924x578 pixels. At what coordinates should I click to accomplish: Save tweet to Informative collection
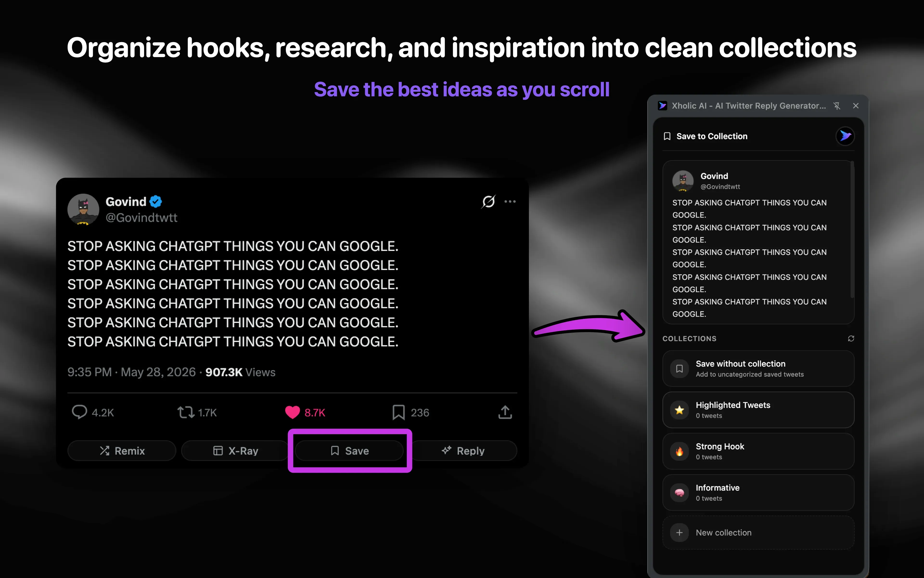click(x=758, y=492)
